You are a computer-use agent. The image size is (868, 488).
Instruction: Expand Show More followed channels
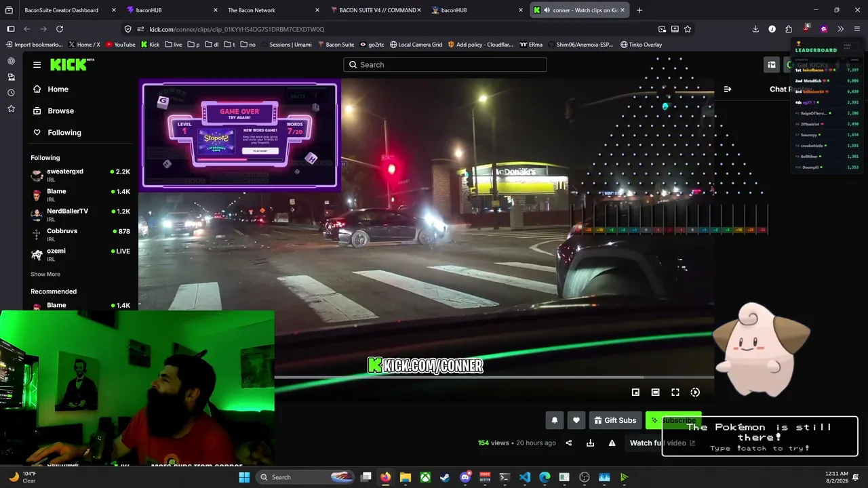pyautogui.click(x=45, y=274)
